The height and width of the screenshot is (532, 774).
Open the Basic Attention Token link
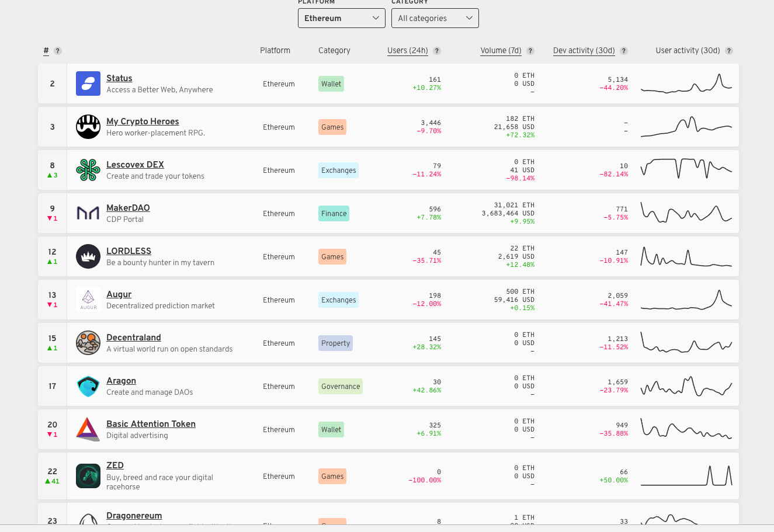tap(151, 424)
